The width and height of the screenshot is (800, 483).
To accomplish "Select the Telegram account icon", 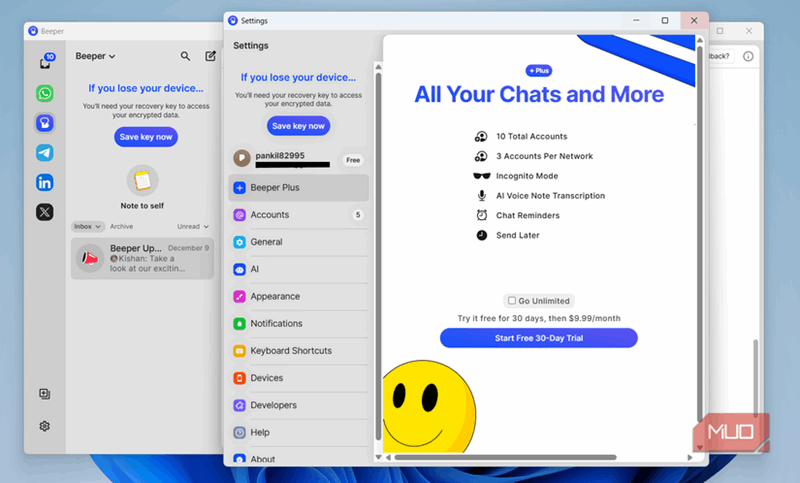I will coord(45,153).
